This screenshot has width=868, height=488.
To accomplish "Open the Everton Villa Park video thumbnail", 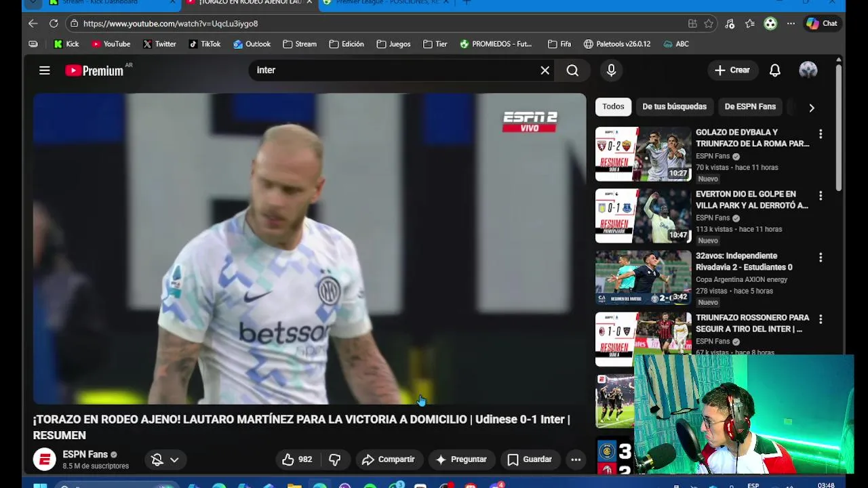I will click(644, 216).
